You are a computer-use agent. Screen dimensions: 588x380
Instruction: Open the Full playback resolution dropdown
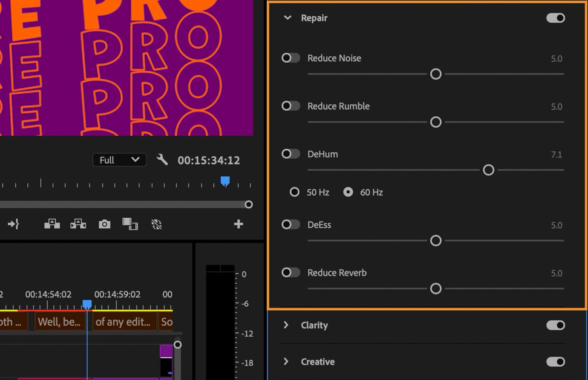pos(119,160)
